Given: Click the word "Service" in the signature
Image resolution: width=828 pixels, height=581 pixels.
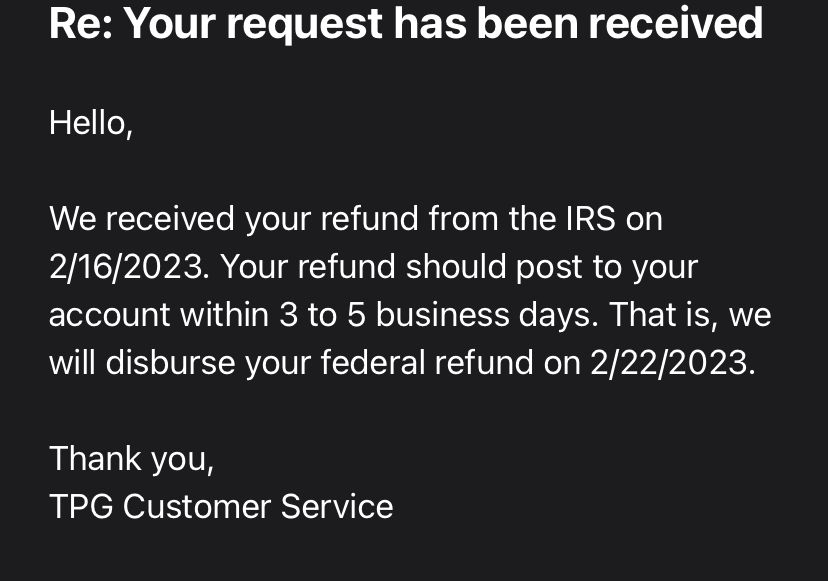Looking at the screenshot, I should click(336, 506).
